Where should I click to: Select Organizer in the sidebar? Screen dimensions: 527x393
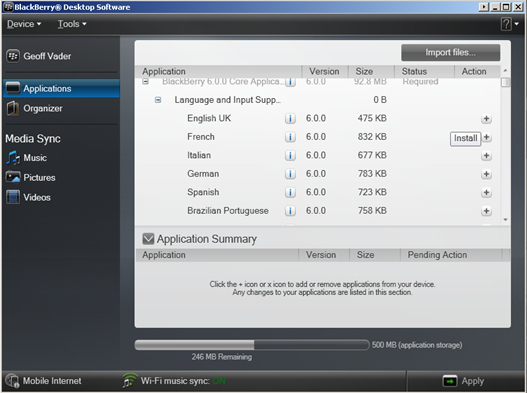pyautogui.click(x=61, y=108)
